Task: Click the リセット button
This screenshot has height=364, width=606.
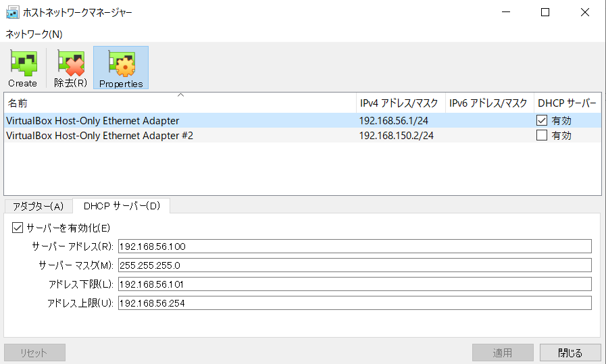Action: click(34, 353)
